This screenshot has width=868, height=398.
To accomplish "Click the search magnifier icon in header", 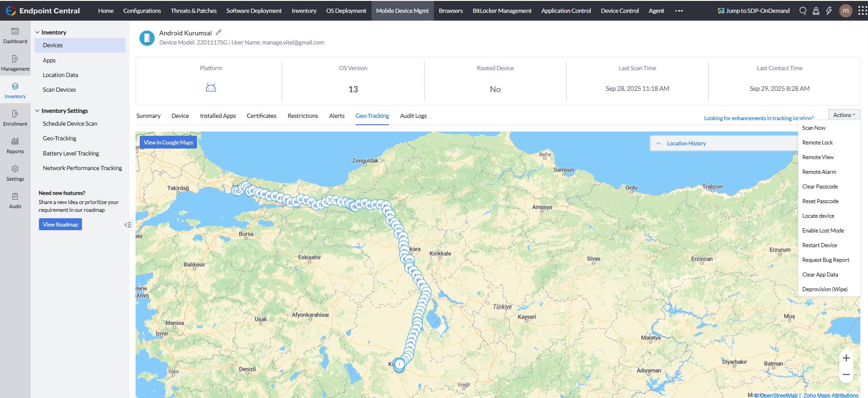I will pyautogui.click(x=802, y=11).
